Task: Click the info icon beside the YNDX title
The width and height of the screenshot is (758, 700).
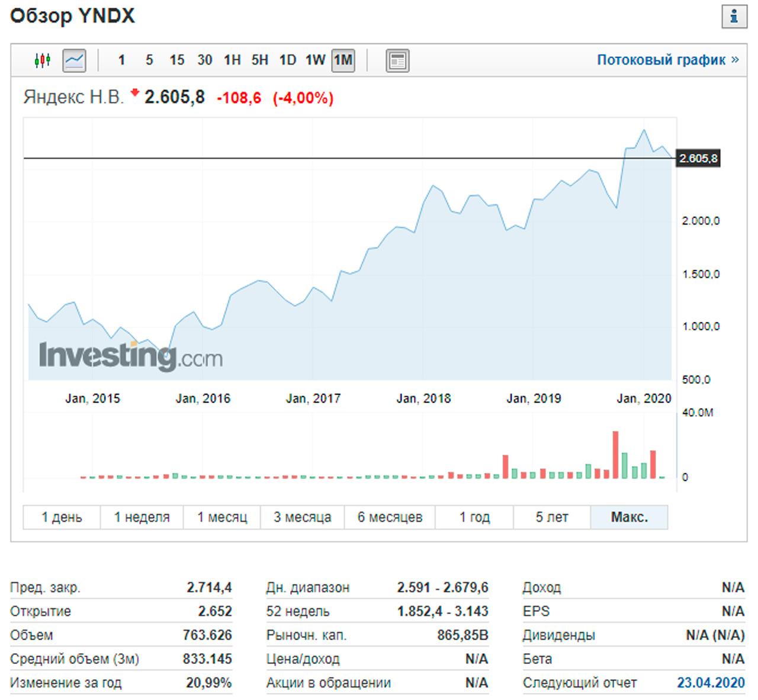Action: pos(734,17)
